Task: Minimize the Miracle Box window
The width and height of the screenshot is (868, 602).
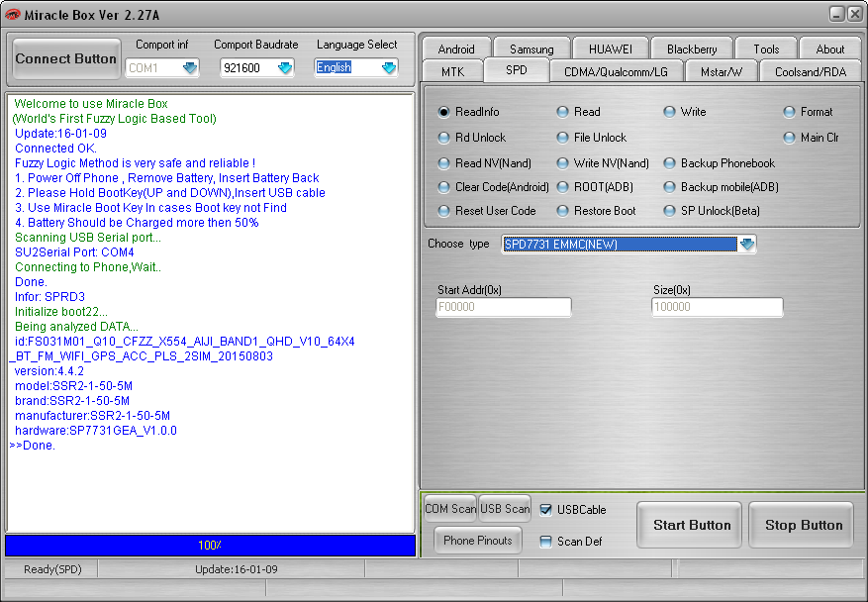Action: 836,15
